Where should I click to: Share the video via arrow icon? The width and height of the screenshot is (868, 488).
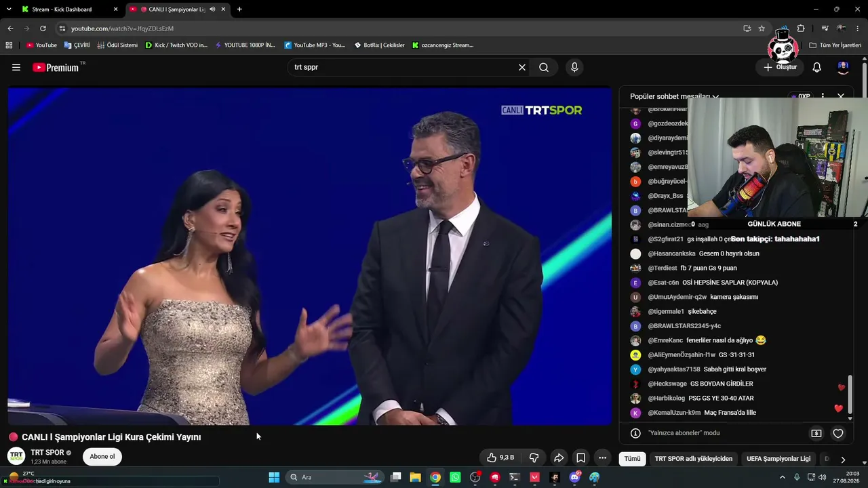[559, 457]
